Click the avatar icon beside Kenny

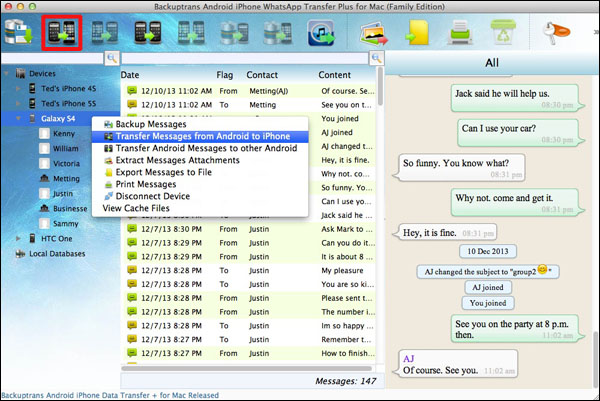pyautogui.click(x=44, y=133)
